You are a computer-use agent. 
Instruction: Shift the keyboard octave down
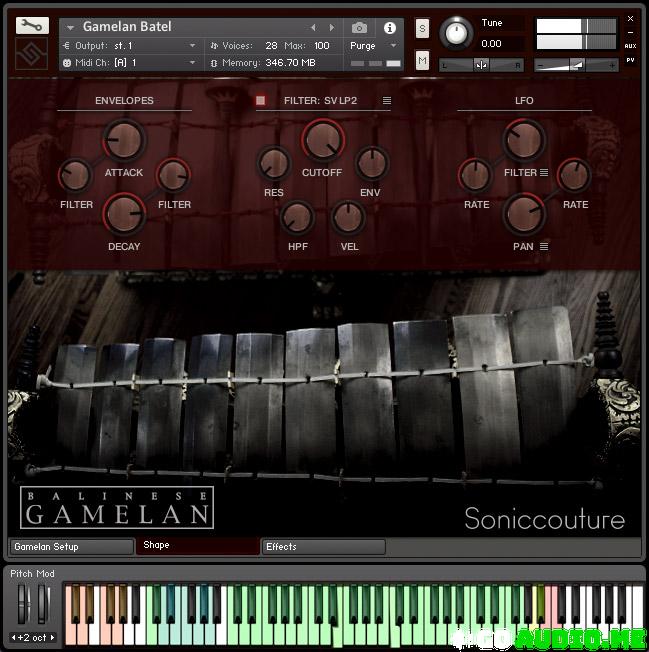point(13,637)
